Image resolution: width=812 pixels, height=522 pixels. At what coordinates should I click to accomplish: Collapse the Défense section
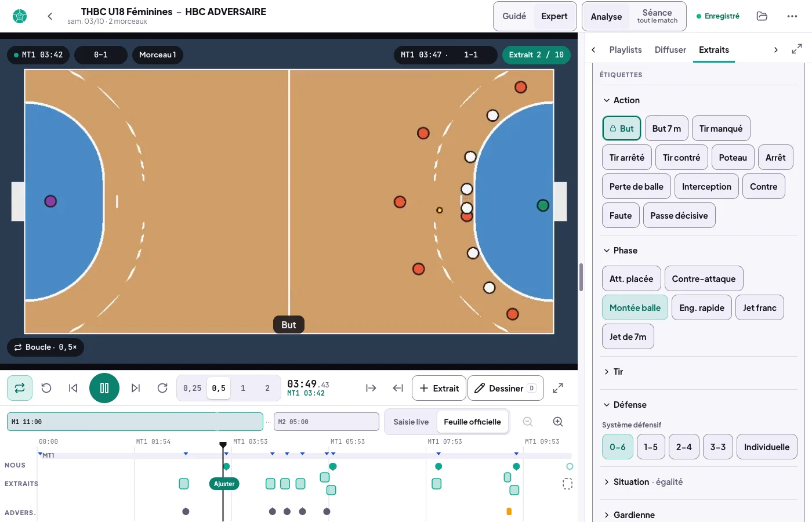click(x=625, y=405)
